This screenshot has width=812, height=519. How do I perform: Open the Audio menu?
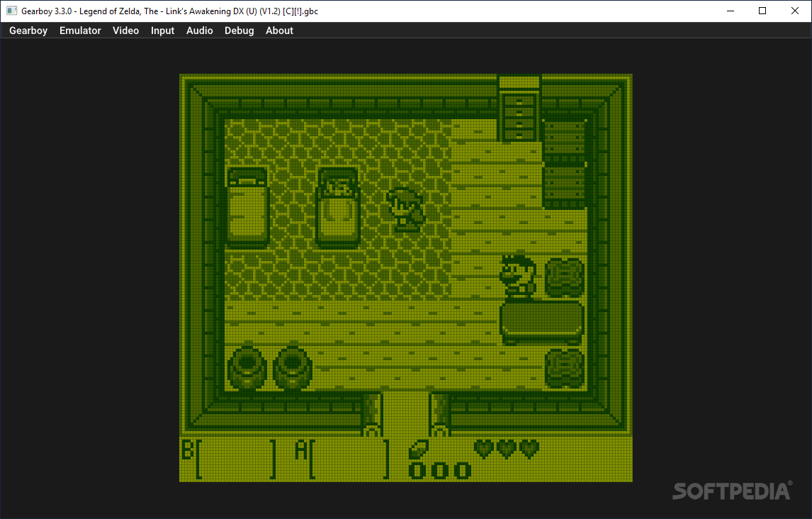coord(199,30)
